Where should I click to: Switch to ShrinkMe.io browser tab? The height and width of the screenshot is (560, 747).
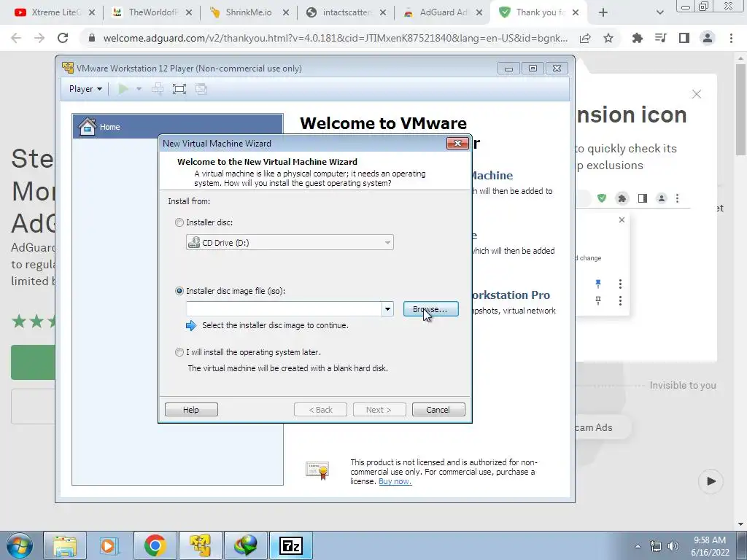pyautogui.click(x=248, y=12)
